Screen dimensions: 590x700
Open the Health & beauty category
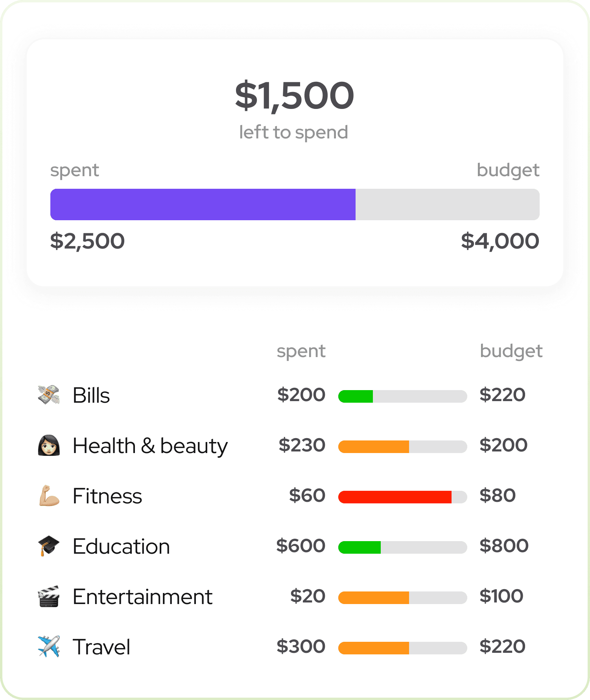(x=150, y=446)
